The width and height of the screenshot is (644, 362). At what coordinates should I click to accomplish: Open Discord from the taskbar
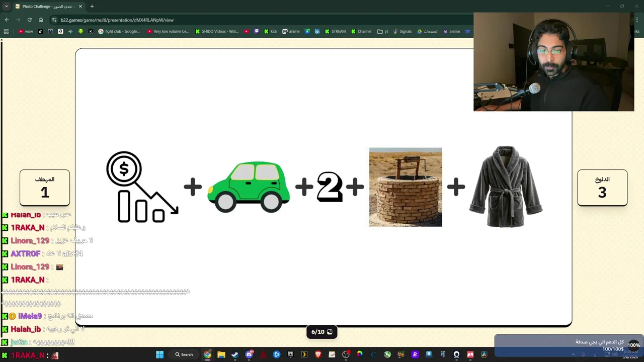[249, 354]
